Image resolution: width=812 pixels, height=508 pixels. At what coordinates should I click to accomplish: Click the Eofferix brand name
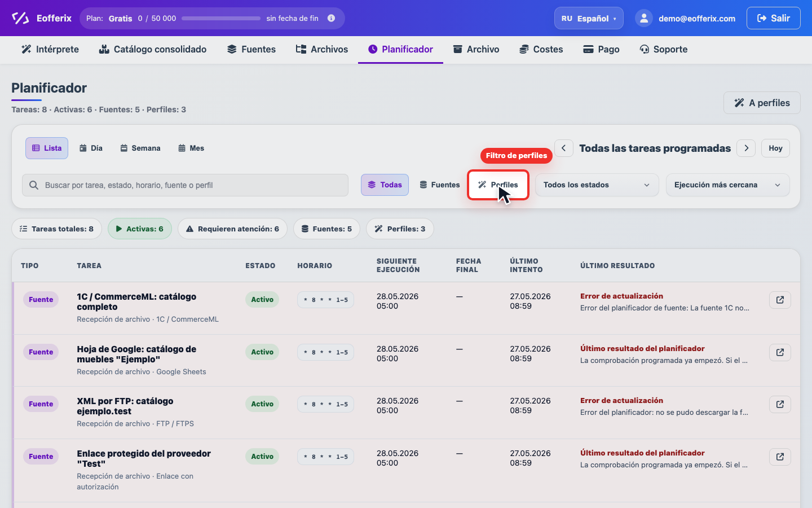[54, 18]
